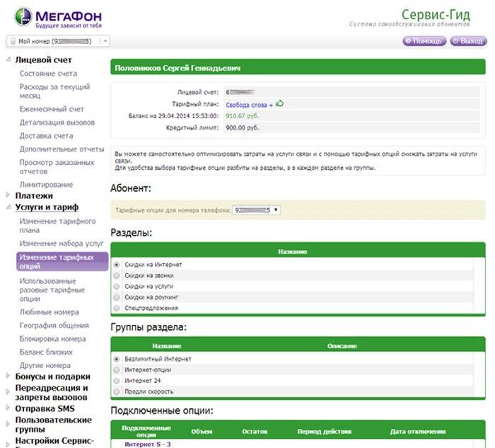Click the SIM card icon by Мой номер

coord(12,42)
